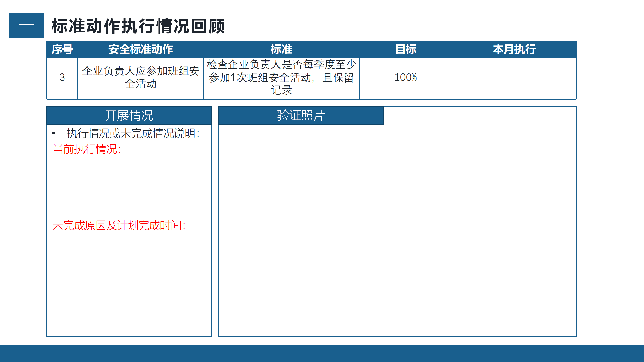Click the 标准 column header

pos(281,49)
